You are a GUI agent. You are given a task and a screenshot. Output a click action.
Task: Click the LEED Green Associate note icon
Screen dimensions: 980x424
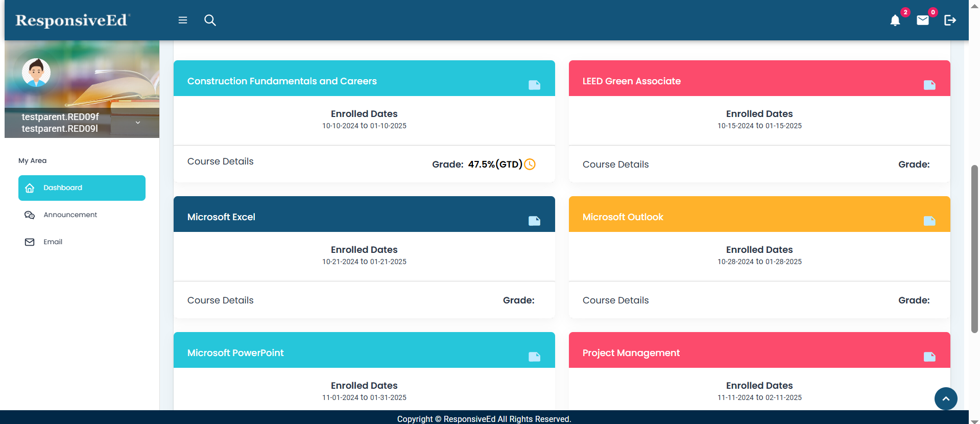(929, 85)
